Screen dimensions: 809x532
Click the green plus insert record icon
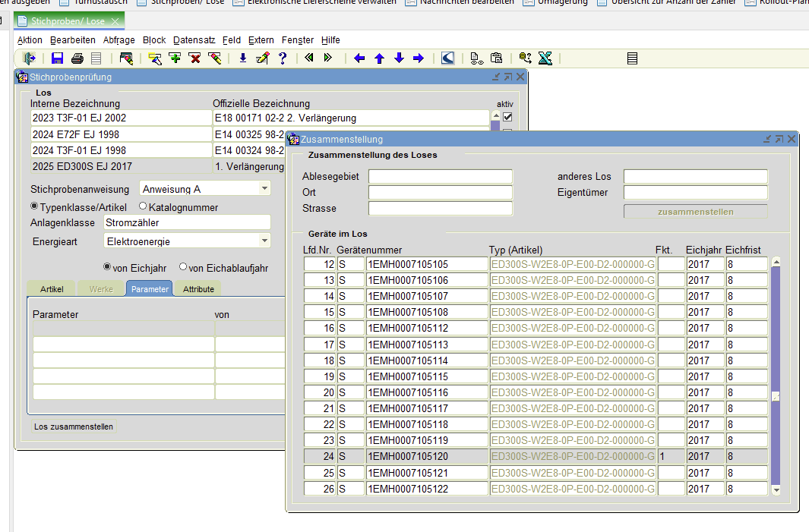click(x=175, y=58)
